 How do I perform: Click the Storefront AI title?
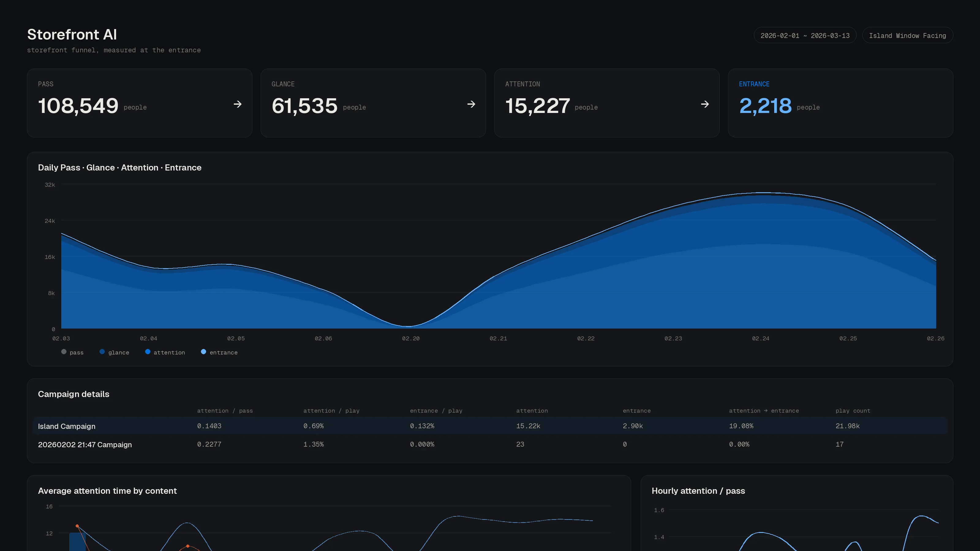72,35
